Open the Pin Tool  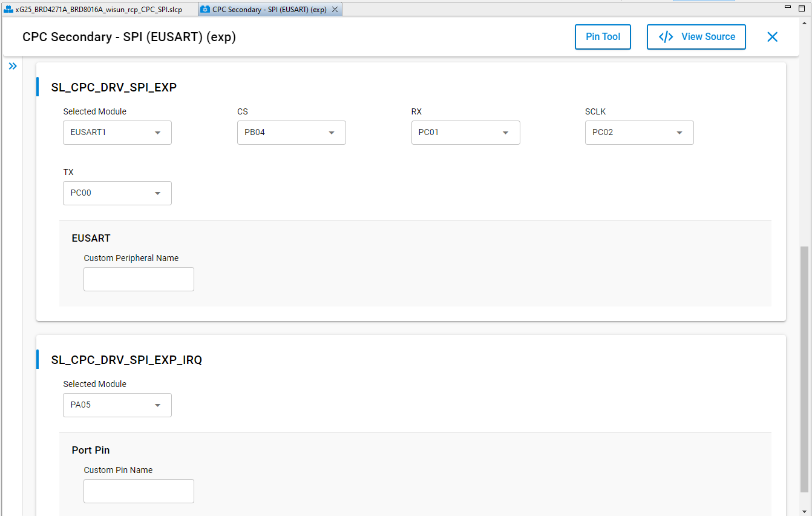[603, 37]
